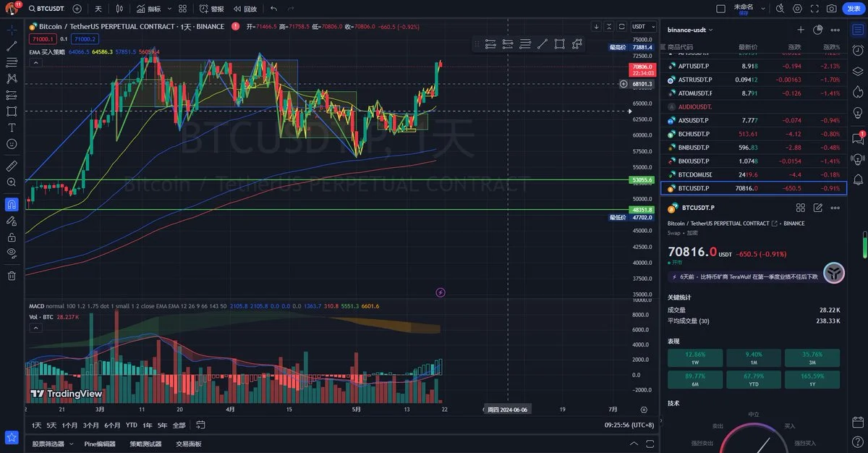Click the trash remove-objects icon
This screenshot has width=868, height=453.
[x=12, y=275]
